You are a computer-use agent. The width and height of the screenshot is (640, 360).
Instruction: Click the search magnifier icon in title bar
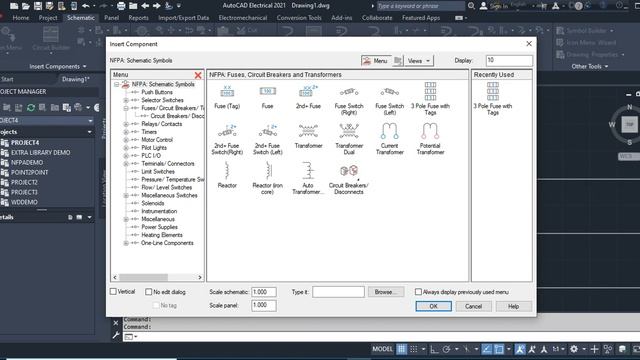point(471,6)
